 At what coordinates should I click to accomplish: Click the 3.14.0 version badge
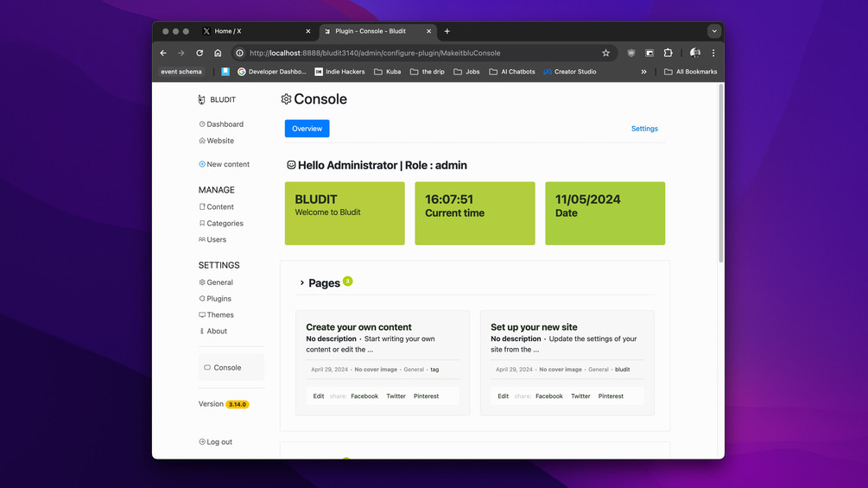tap(238, 404)
